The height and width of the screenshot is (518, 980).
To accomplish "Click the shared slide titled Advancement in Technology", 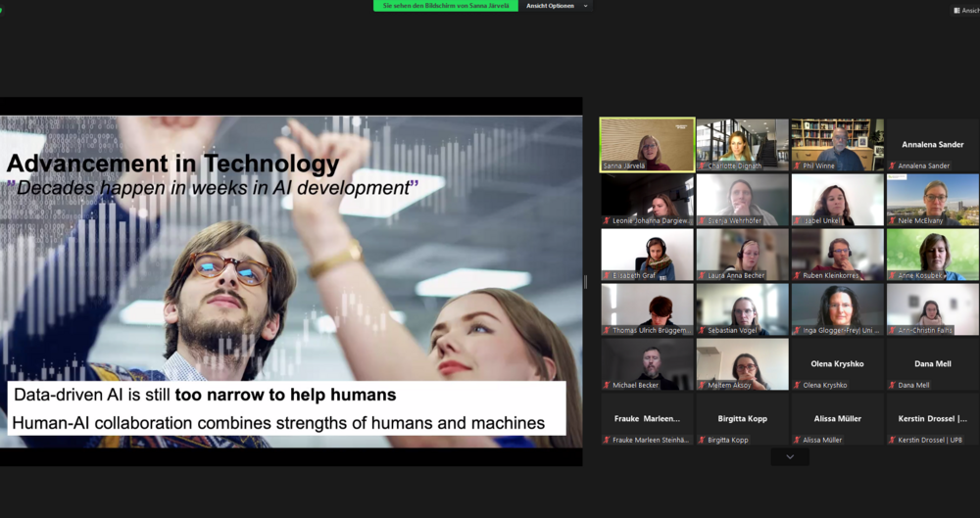I will pyautogui.click(x=291, y=282).
